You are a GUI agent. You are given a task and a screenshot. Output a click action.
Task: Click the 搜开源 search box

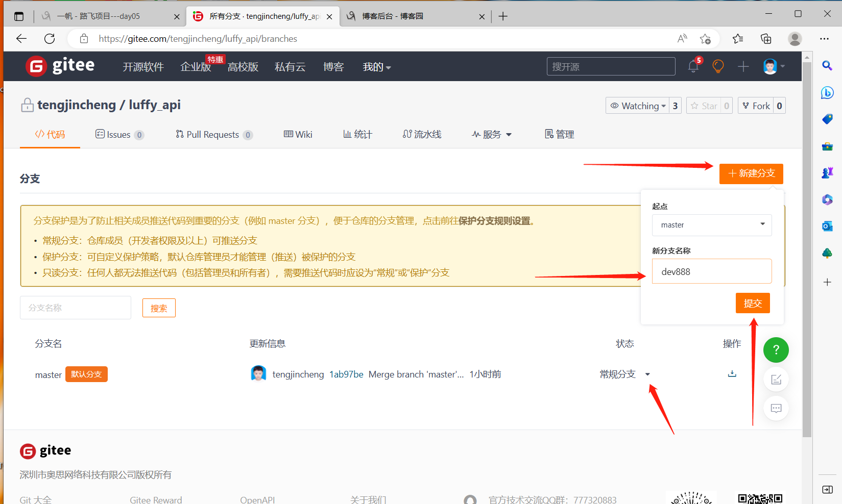[x=611, y=66]
